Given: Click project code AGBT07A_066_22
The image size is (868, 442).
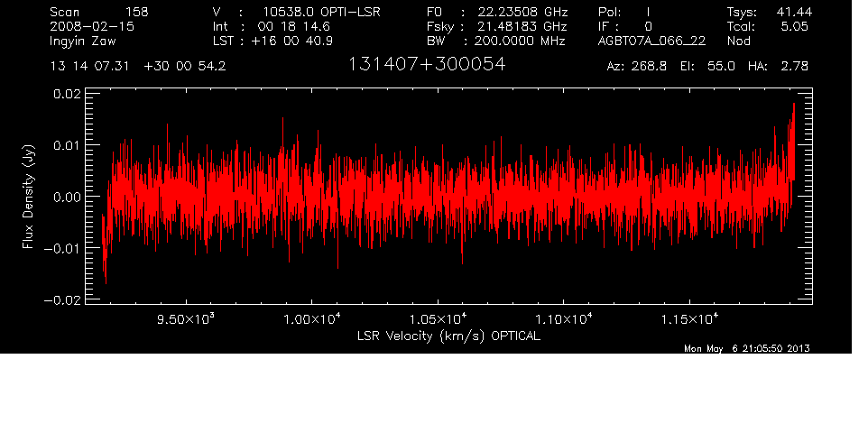Looking at the screenshot, I should pos(651,41).
